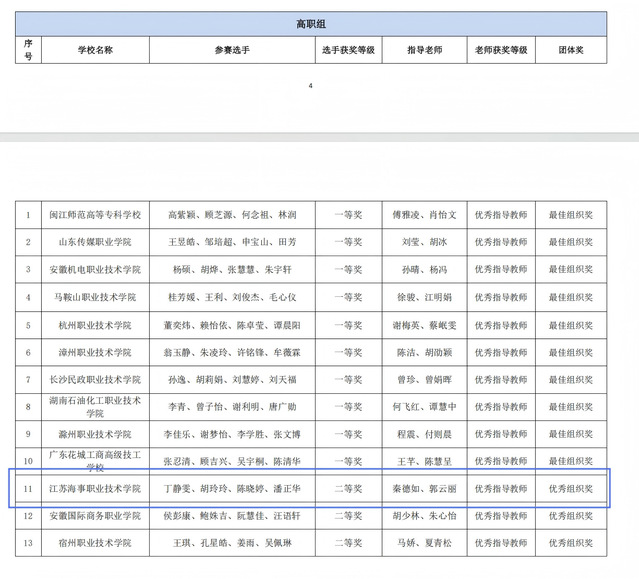Select the cell '宿州职业技术学院'

click(x=95, y=543)
